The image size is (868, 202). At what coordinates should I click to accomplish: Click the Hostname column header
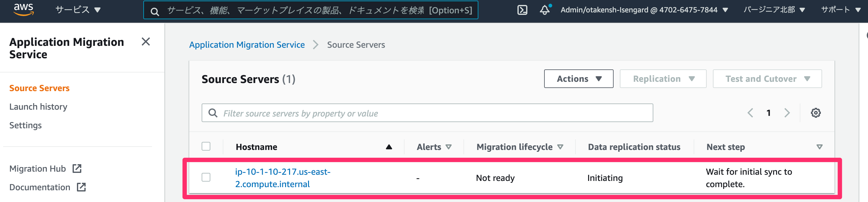coord(256,147)
